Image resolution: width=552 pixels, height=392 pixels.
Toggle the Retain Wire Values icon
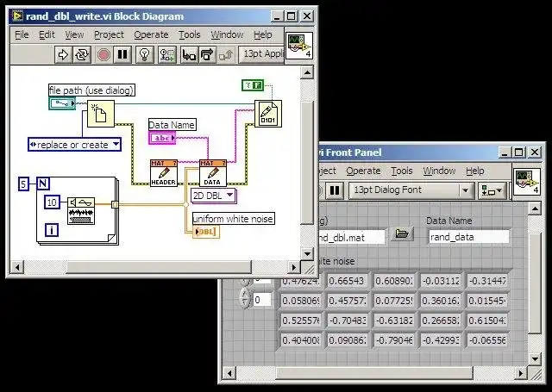pos(167,54)
